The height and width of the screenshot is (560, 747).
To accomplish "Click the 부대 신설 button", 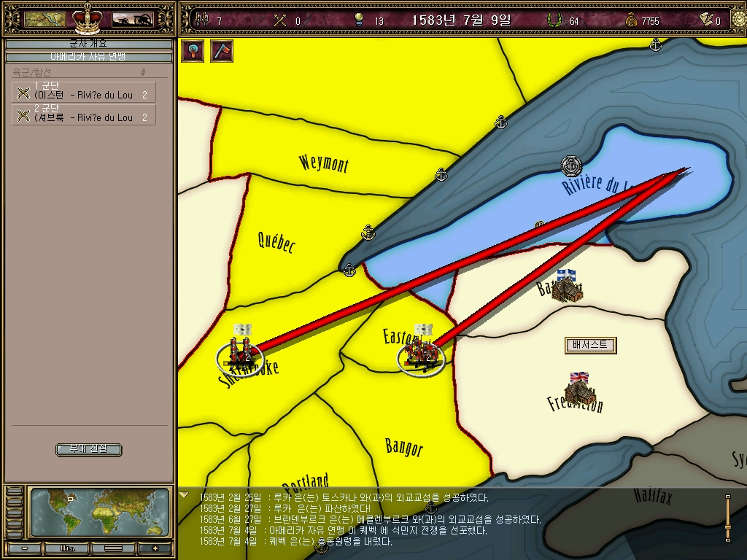I will click(88, 449).
